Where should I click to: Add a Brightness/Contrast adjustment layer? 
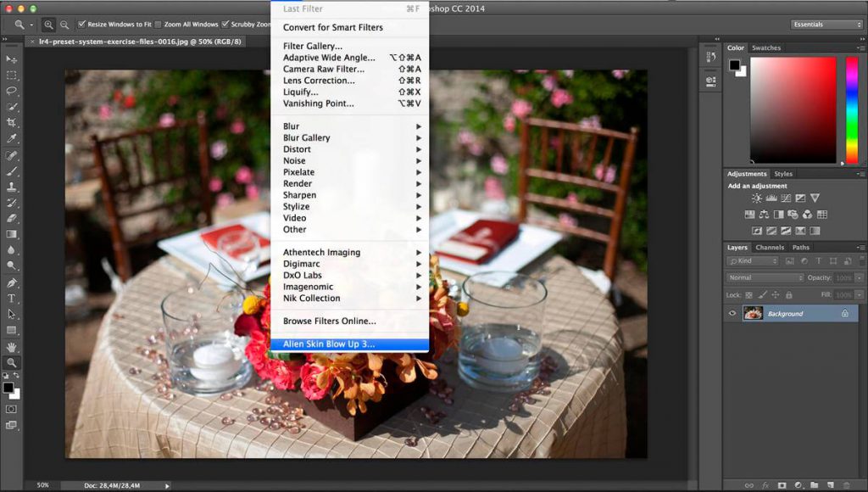click(x=756, y=198)
